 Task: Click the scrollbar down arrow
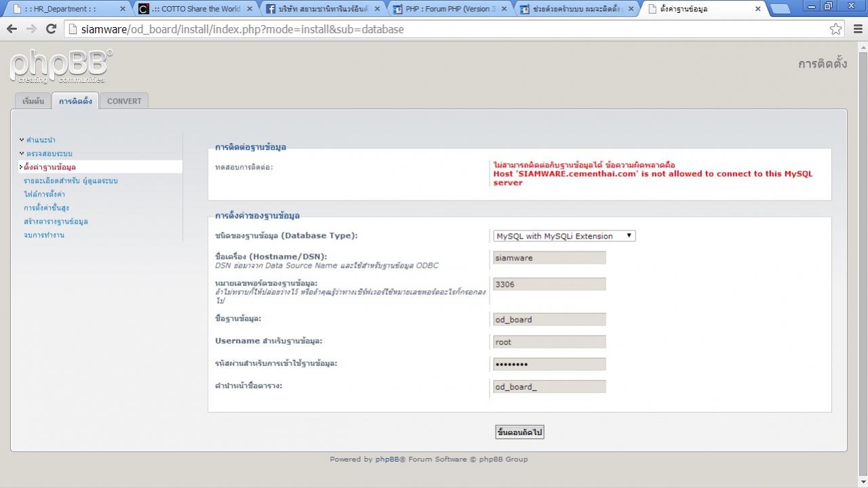tap(863, 483)
